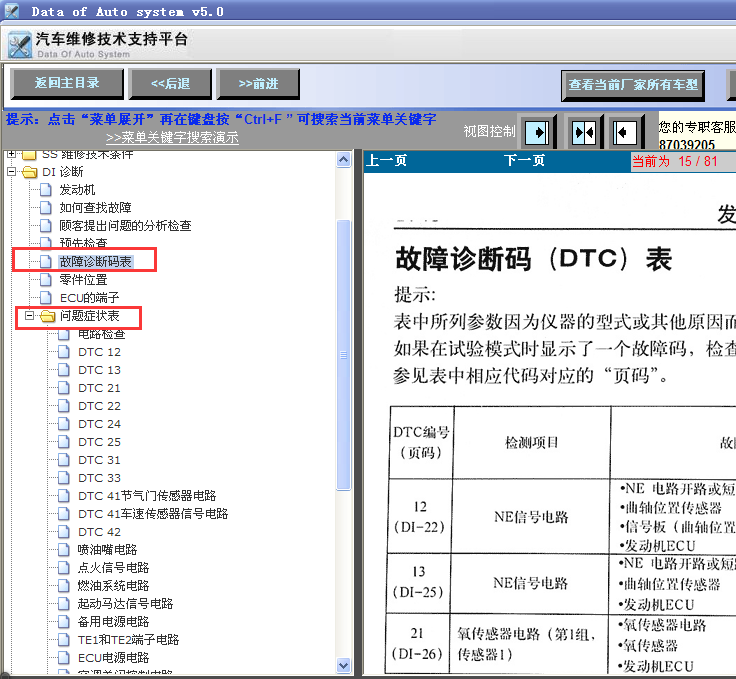Click document icon beside 故障诊断码表
The image size is (736, 679).
[x=46, y=261]
